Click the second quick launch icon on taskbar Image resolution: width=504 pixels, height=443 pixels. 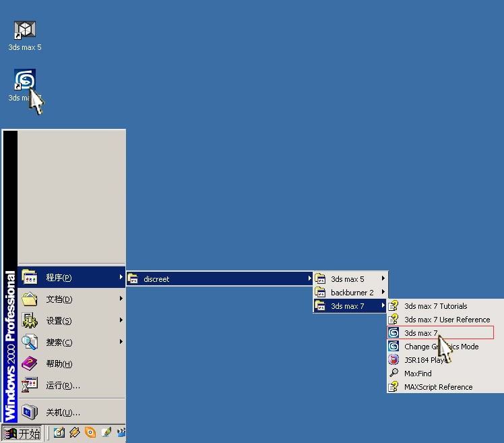(x=75, y=432)
